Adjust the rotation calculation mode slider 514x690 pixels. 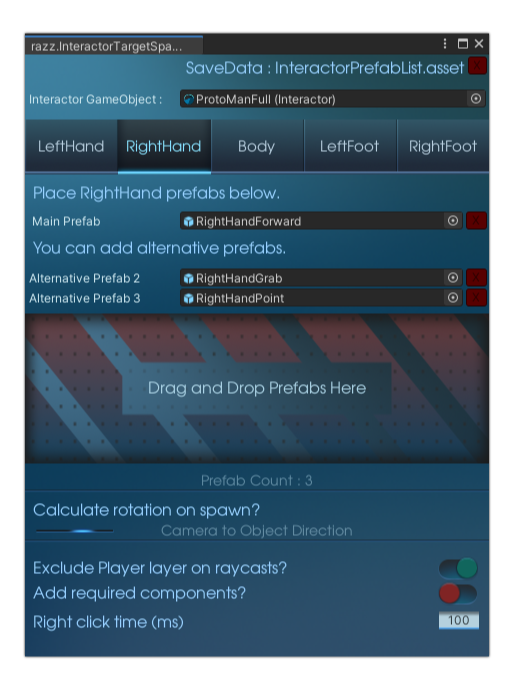(x=75, y=531)
